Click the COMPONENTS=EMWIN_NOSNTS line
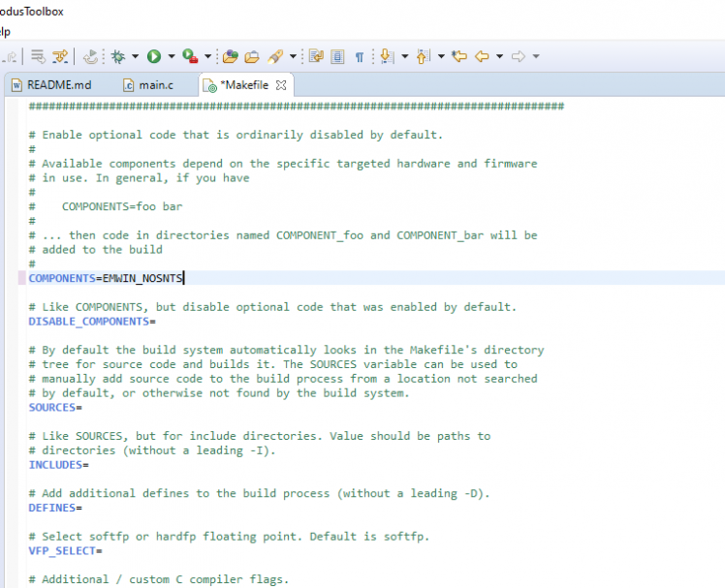This screenshot has width=725, height=588. pyautogui.click(x=106, y=278)
